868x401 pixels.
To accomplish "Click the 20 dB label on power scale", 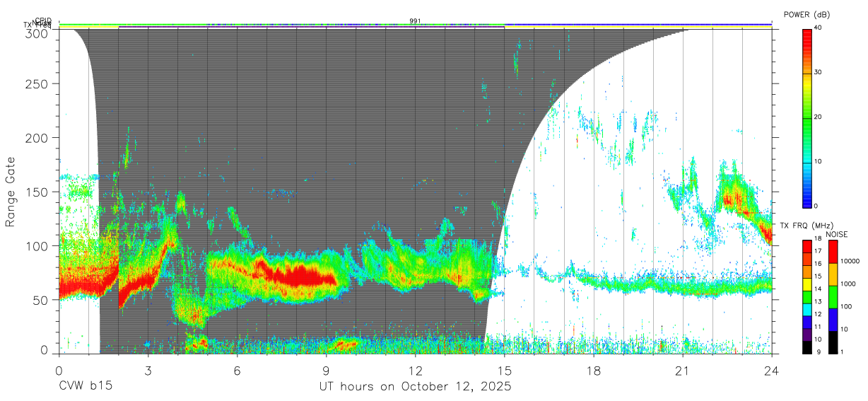I will click(x=819, y=117).
